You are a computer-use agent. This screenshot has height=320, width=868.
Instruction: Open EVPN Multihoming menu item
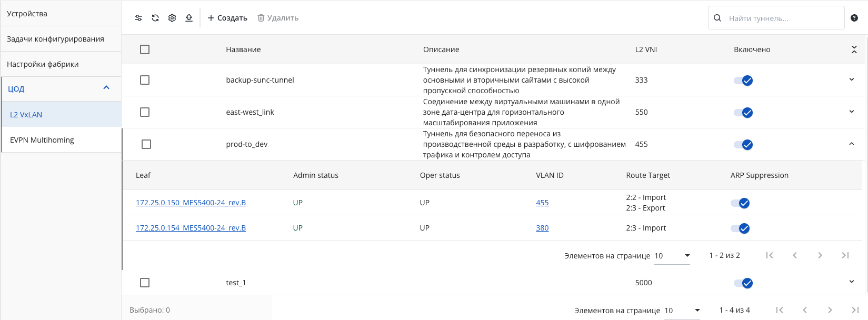click(62, 140)
